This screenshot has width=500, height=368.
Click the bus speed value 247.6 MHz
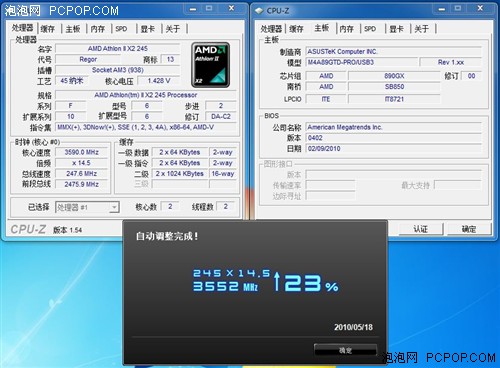coord(82,174)
